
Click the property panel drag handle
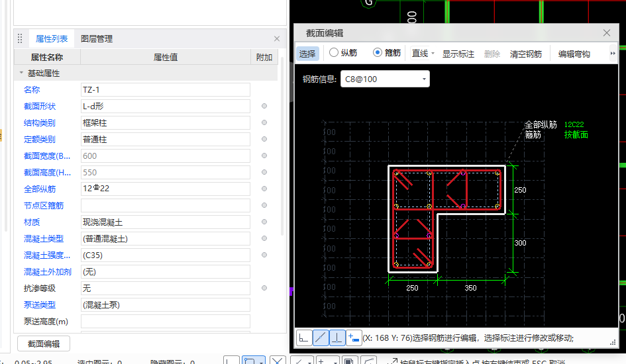[20, 38]
